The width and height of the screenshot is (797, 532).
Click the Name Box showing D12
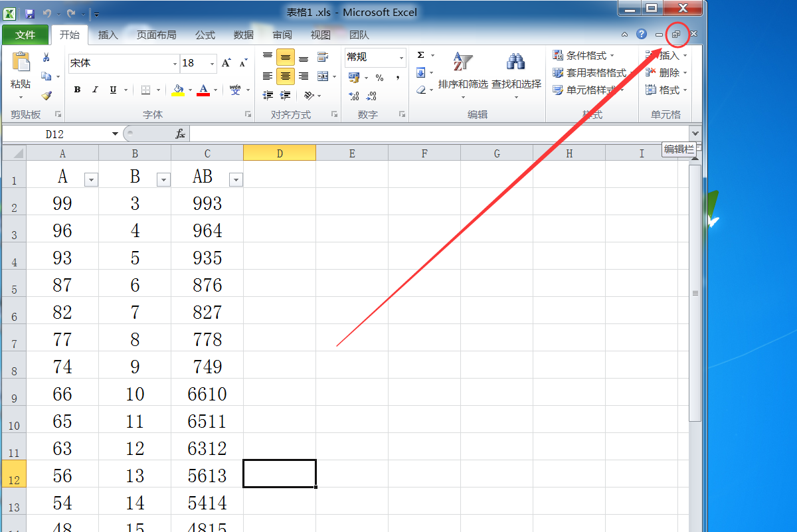(55, 134)
